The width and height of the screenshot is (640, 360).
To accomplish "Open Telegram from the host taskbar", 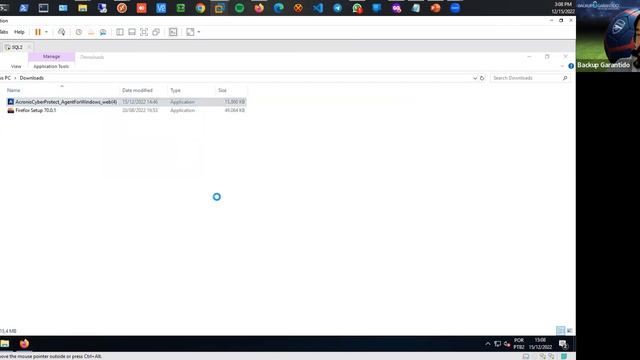I will point(337,8).
